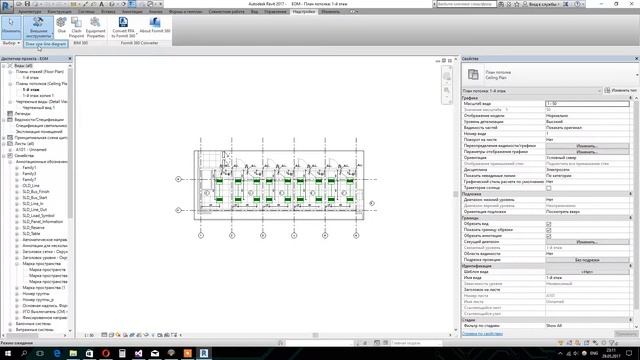Open the Insert (Вставка) ribbon tab
This screenshot has height=360, width=640.
108,11
